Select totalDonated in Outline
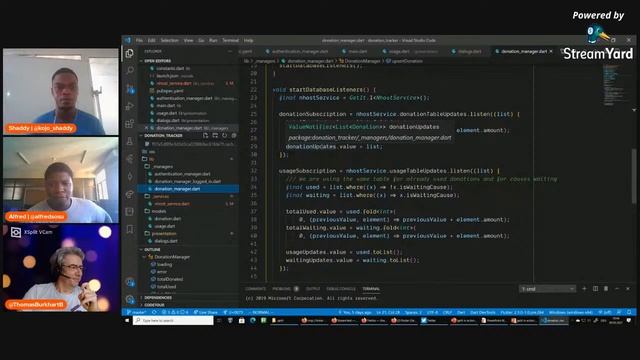This screenshot has height=360, width=640. (x=170, y=279)
